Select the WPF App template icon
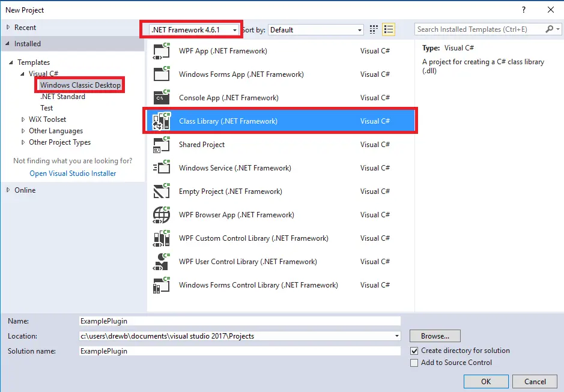 click(161, 51)
